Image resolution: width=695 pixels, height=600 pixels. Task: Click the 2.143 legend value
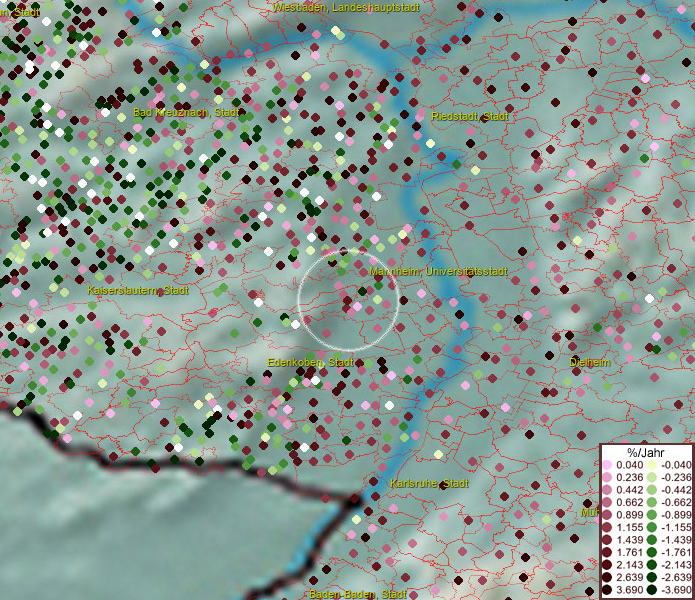coord(629,565)
